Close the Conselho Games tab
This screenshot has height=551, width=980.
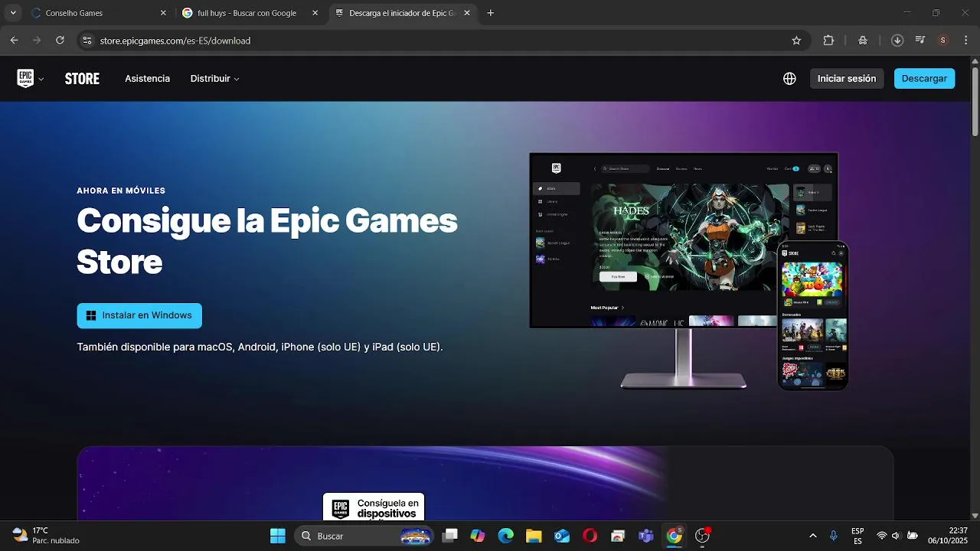coord(163,13)
